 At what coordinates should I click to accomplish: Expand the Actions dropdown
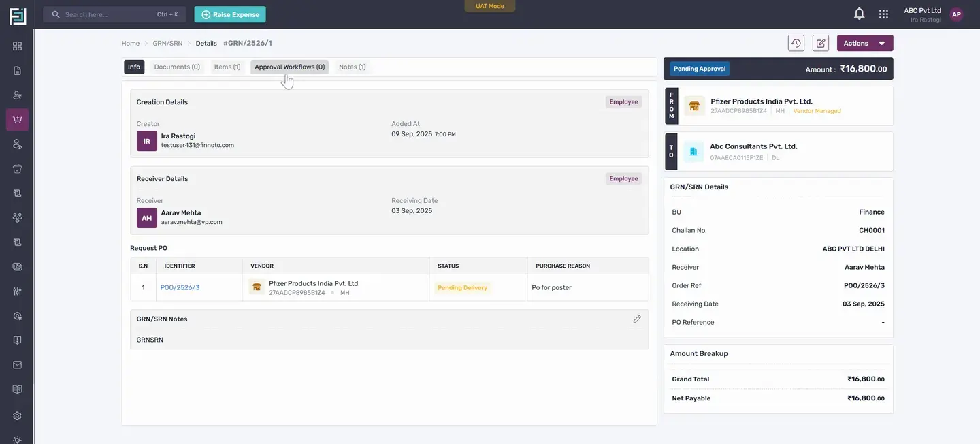point(865,43)
